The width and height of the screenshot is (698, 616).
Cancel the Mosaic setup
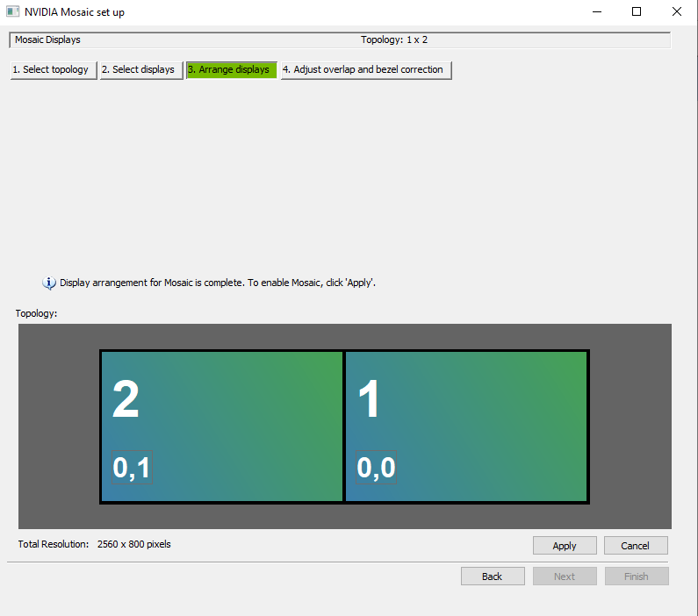click(x=635, y=546)
